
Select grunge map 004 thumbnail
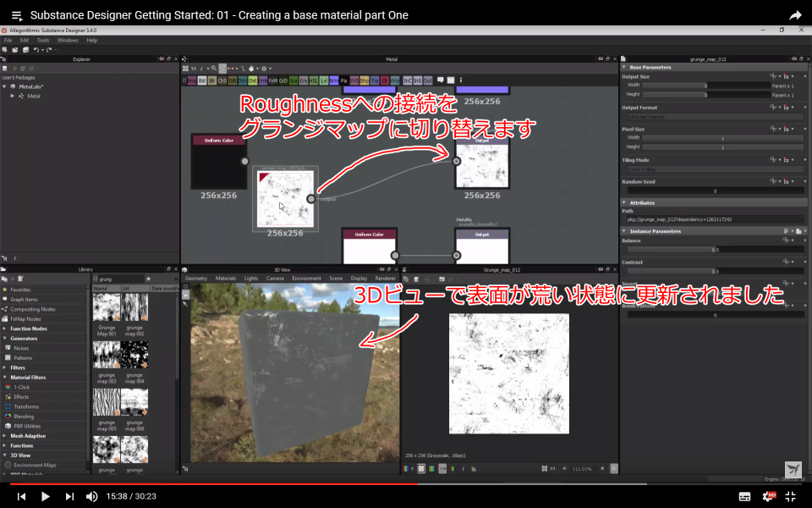(x=134, y=355)
